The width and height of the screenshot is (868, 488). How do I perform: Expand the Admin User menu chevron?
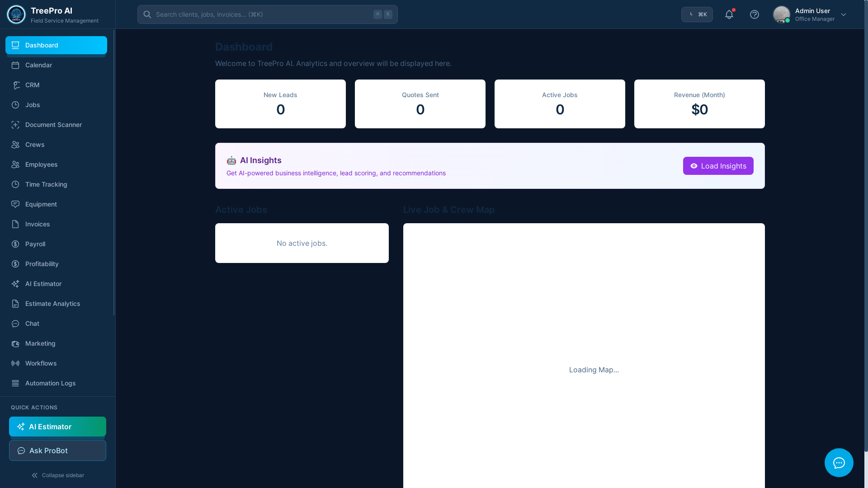click(x=844, y=14)
